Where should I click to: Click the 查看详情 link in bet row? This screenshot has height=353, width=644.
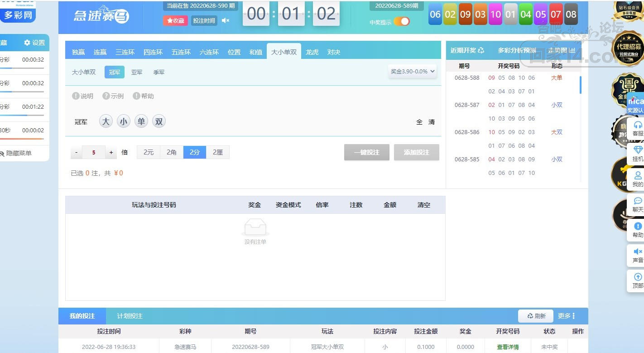508,347
